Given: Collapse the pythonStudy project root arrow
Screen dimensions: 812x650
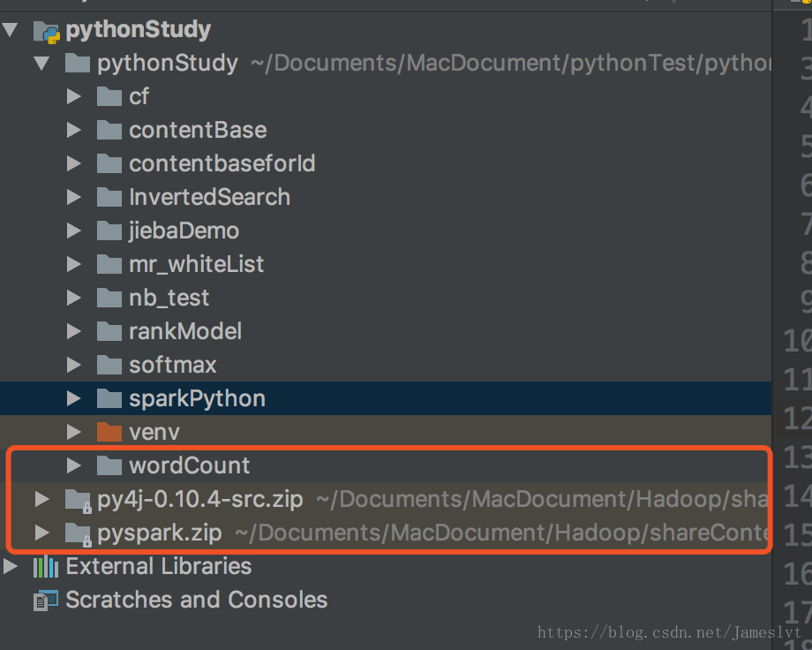Looking at the screenshot, I should pos(11,29).
